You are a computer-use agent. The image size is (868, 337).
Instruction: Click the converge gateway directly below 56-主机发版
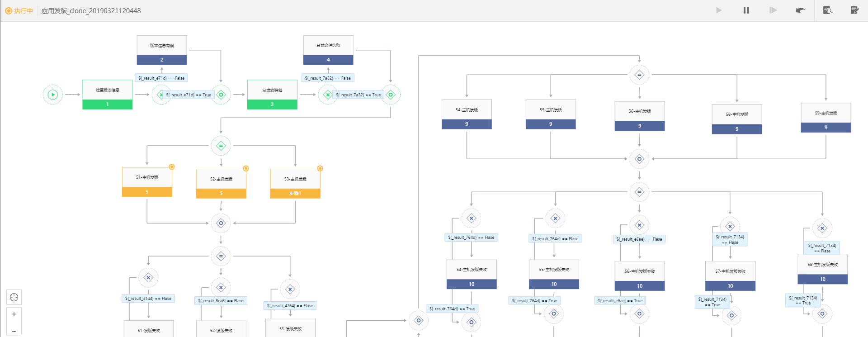pyautogui.click(x=639, y=159)
